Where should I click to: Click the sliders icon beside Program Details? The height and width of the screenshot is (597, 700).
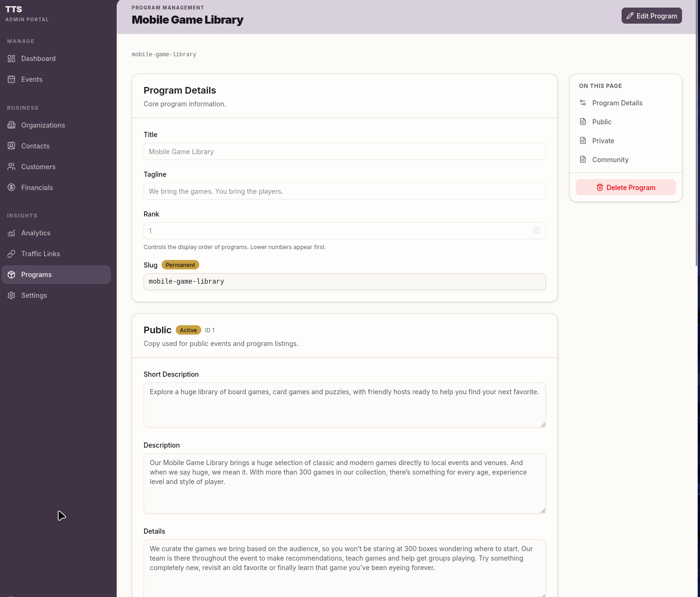(x=583, y=103)
